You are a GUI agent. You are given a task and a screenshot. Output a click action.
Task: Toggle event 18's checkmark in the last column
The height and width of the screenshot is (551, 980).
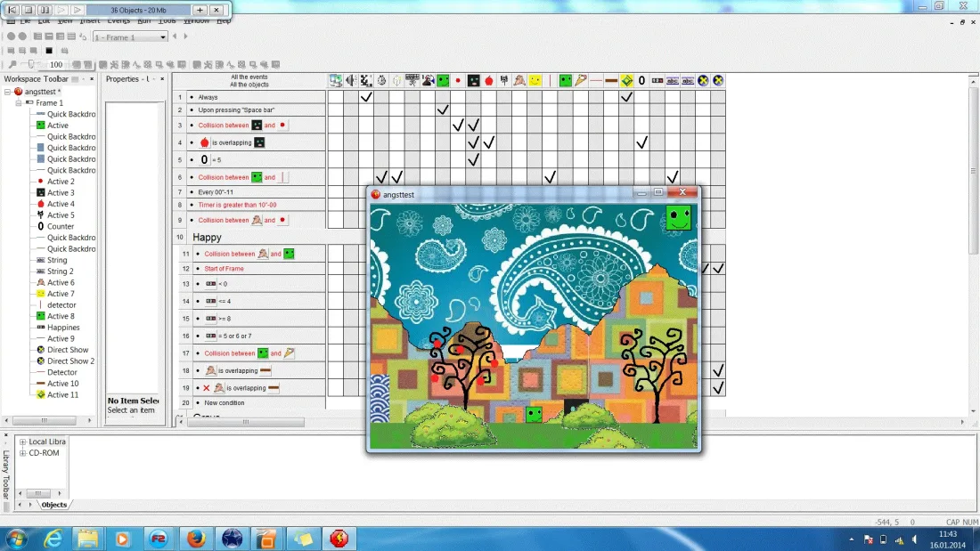718,370
